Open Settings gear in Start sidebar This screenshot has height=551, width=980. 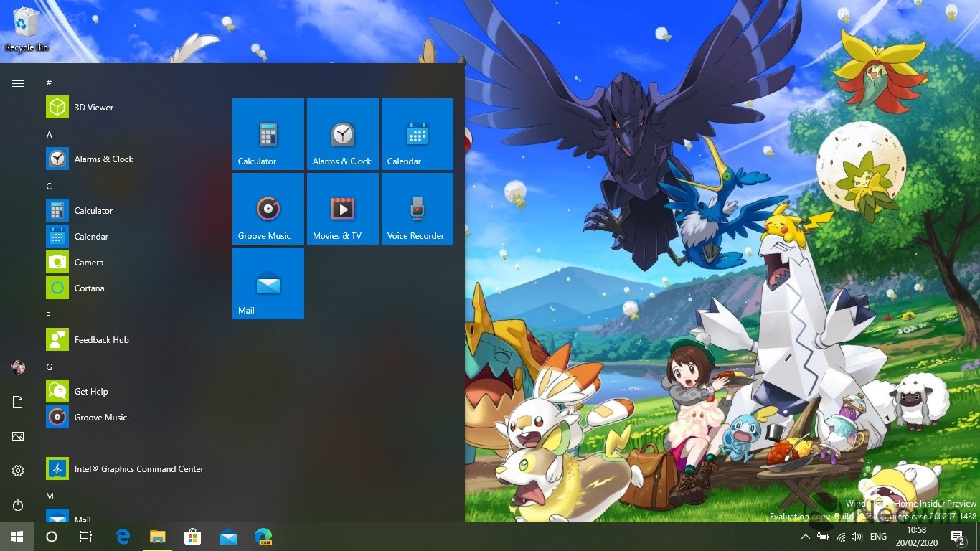point(18,471)
